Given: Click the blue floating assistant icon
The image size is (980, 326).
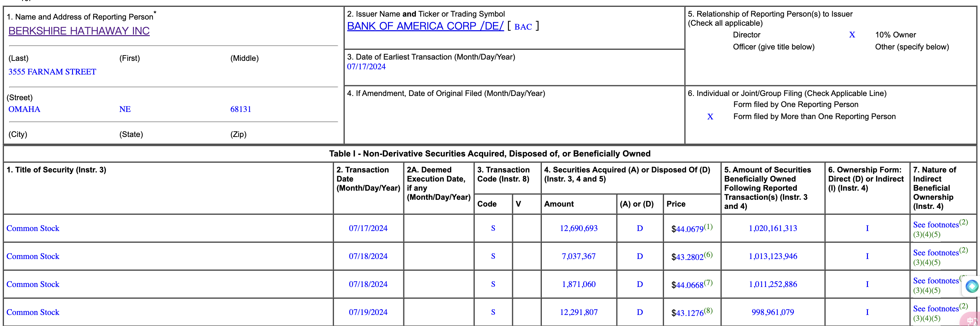Looking at the screenshot, I should click(972, 286).
